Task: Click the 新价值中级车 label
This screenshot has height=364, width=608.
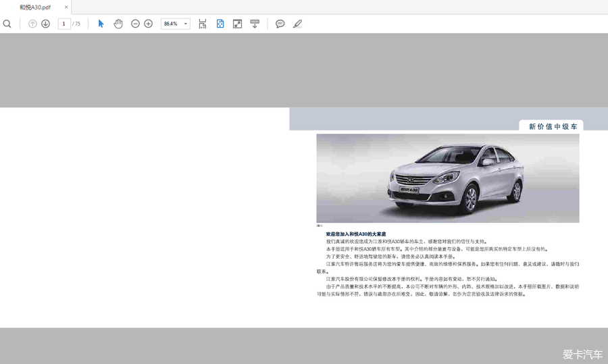Action: [x=553, y=126]
